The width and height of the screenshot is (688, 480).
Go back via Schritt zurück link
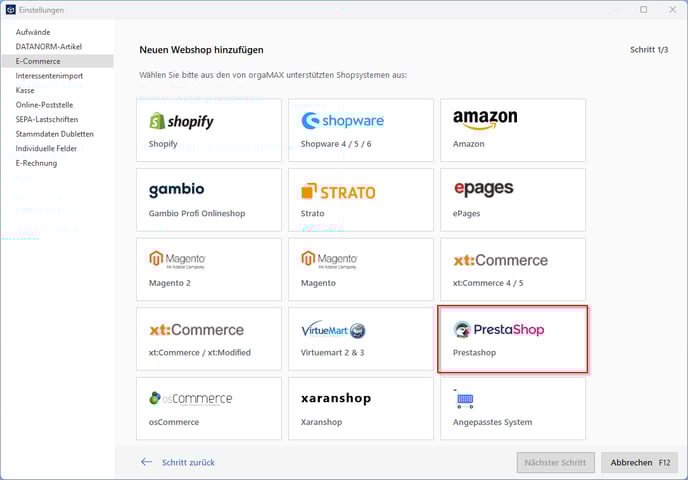pos(188,462)
